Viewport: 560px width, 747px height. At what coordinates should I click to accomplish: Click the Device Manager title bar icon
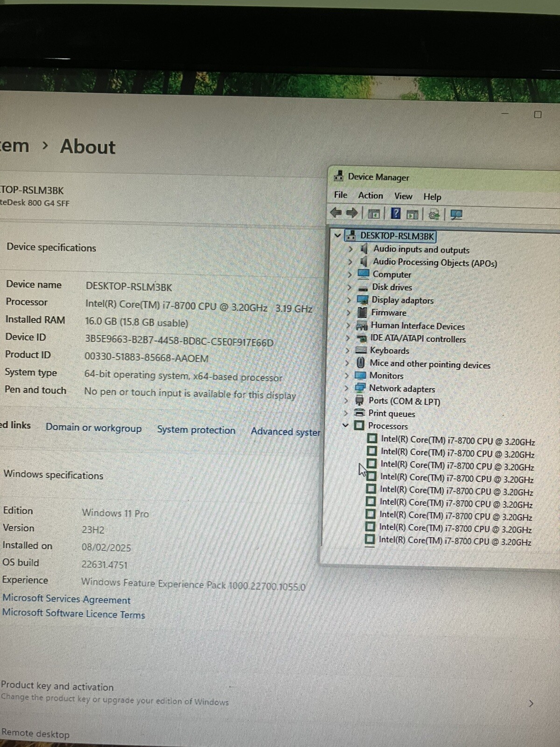coord(339,176)
